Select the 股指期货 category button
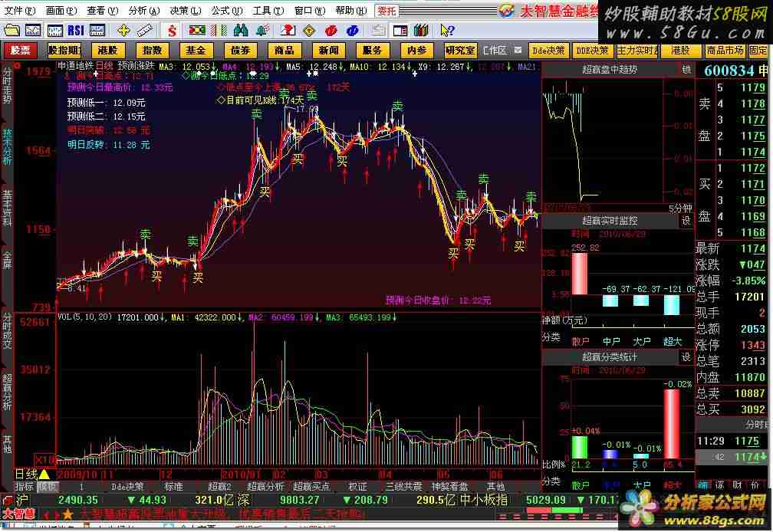 pyautogui.click(x=64, y=51)
